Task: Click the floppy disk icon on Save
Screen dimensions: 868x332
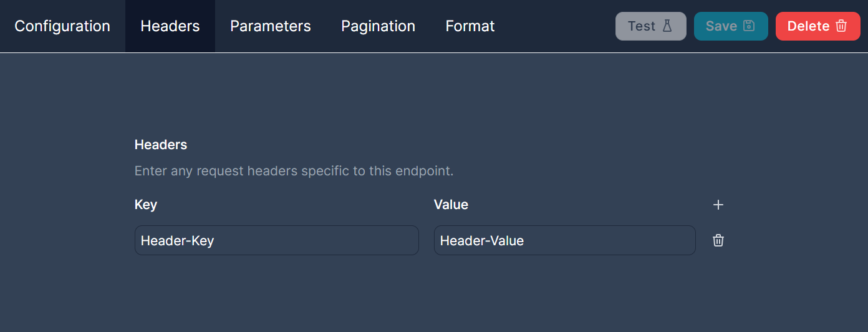Action: coord(749,26)
